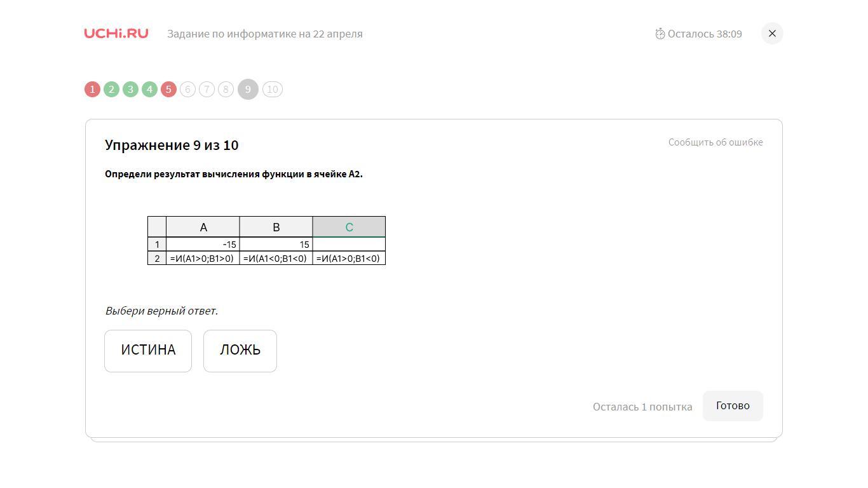This screenshot has width=868, height=488.
Task: Choose the ИСТИНА answer option
Action: tap(148, 351)
